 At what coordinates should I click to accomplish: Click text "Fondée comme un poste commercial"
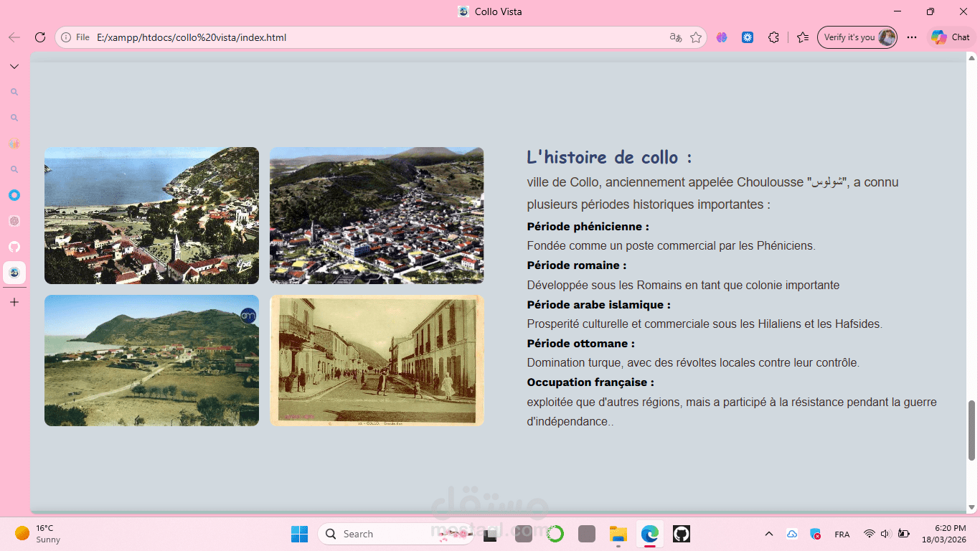(x=616, y=245)
